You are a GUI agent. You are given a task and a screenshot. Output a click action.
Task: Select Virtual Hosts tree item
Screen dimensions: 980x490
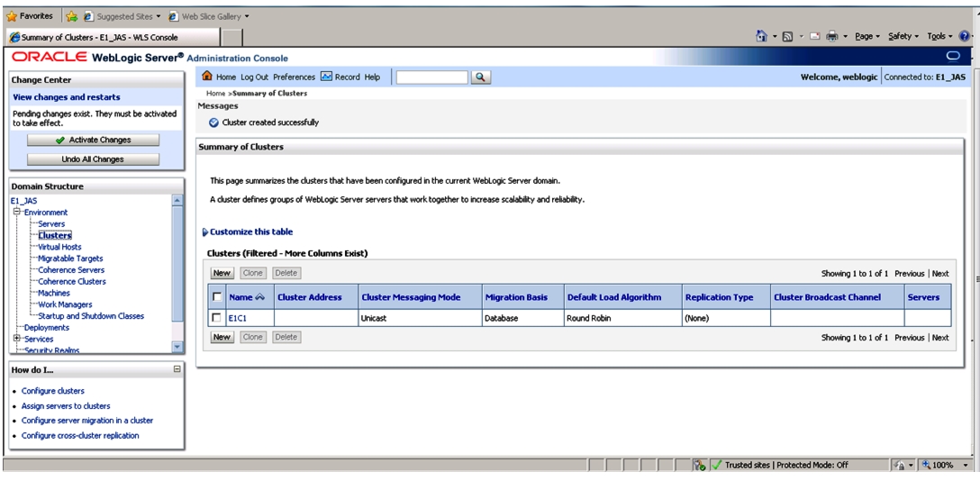point(59,247)
